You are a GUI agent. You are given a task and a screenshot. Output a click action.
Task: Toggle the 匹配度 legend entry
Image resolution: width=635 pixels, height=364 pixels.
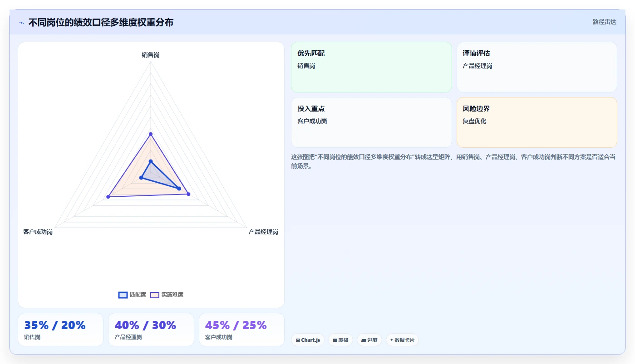[x=132, y=295]
